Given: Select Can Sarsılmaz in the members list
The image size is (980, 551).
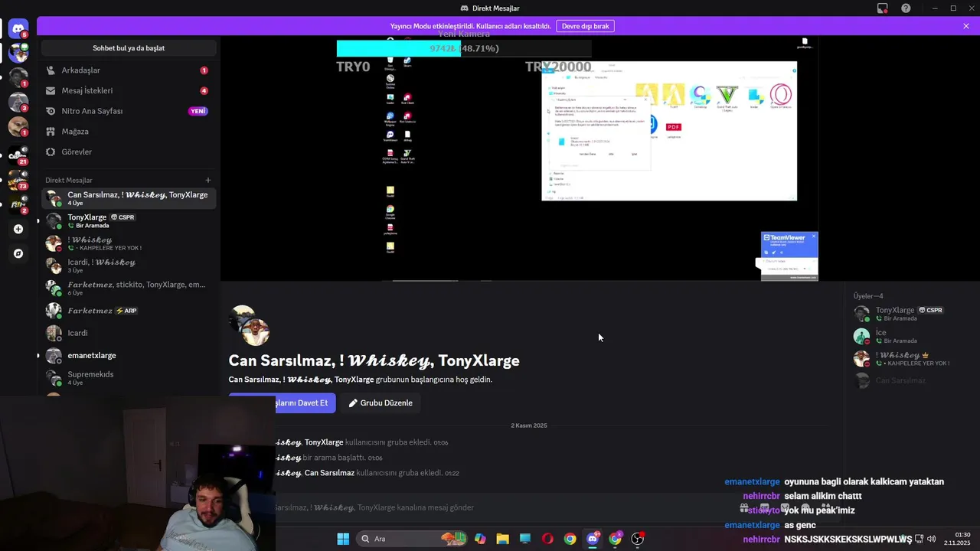Looking at the screenshot, I should point(911,380).
